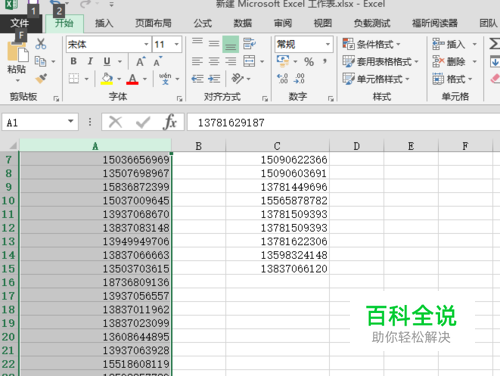The width and height of the screenshot is (500, 376).
Task: Set middle vertical alignment
Action: [x=214, y=44]
